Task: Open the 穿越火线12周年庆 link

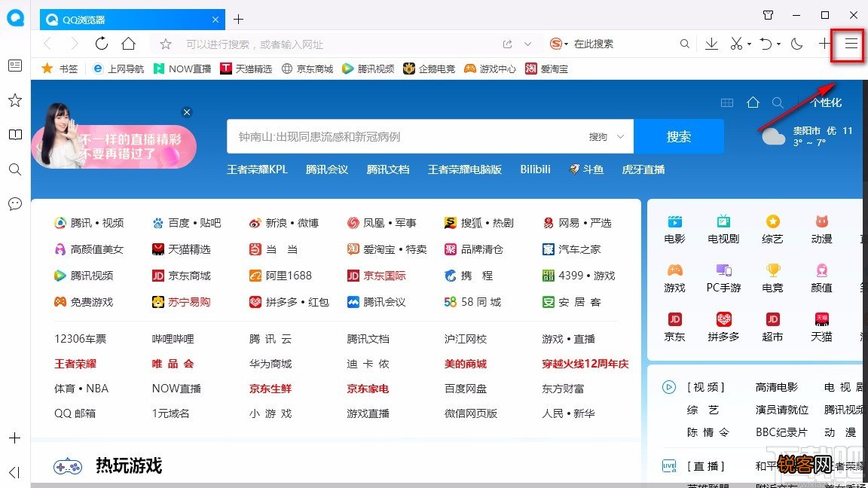Action: [x=585, y=364]
